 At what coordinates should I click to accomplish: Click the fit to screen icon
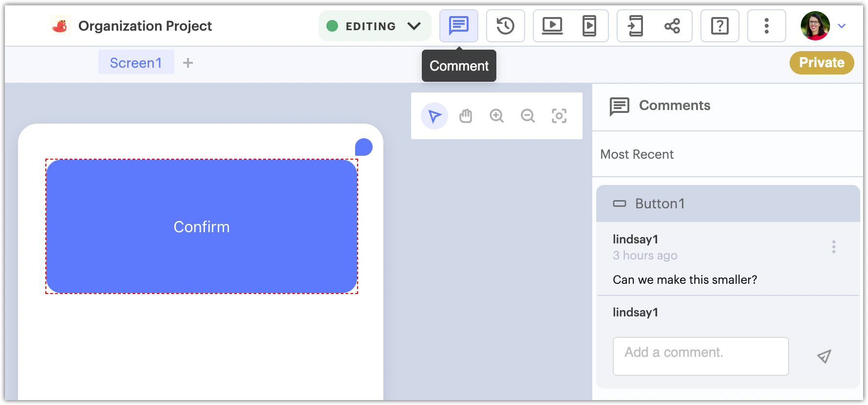coord(559,116)
